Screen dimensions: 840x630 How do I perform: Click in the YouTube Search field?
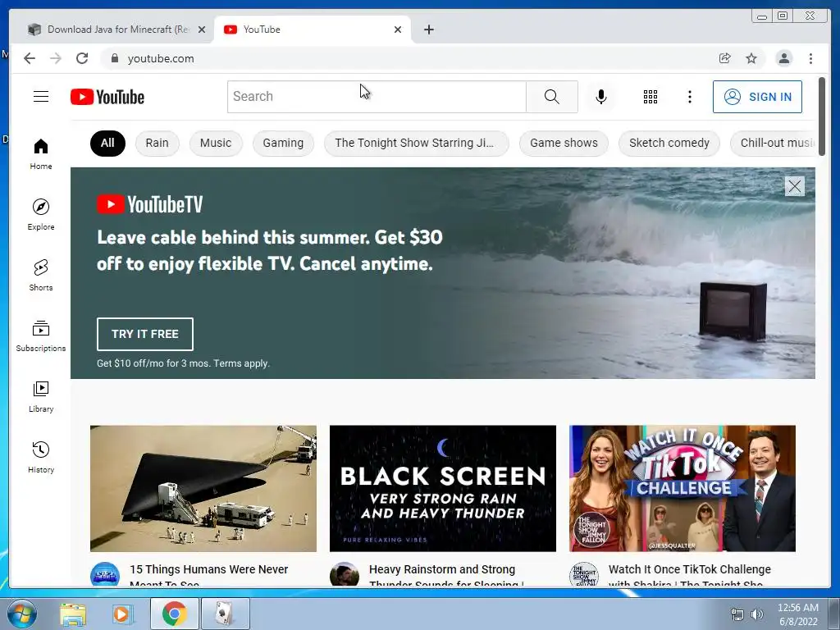pyautogui.click(x=377, y=97)
